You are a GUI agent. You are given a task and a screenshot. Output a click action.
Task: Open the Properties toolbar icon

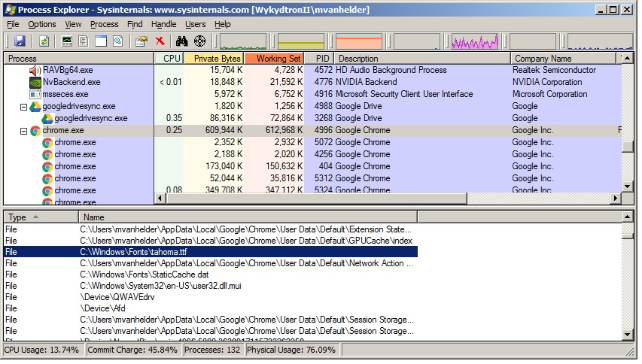point(141,41)
